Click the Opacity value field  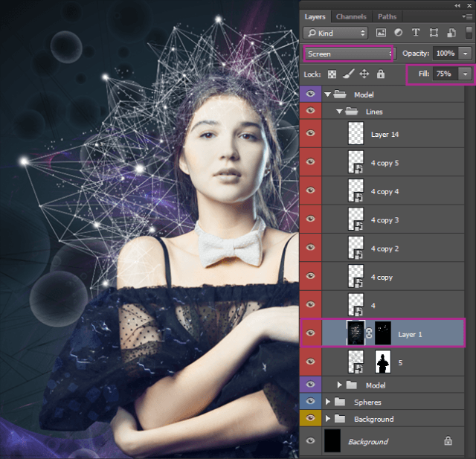click(x=446, y=54)
